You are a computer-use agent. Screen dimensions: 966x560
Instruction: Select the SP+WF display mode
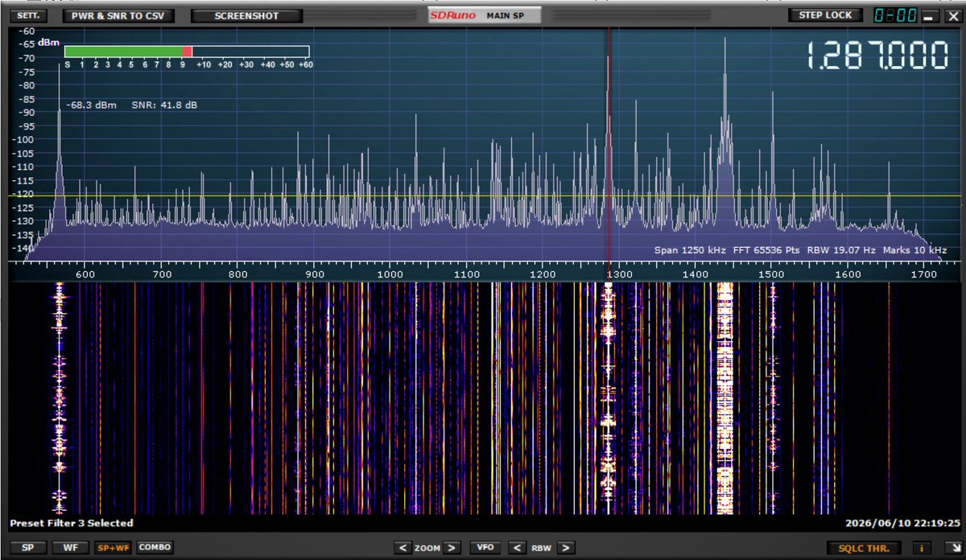111,547
